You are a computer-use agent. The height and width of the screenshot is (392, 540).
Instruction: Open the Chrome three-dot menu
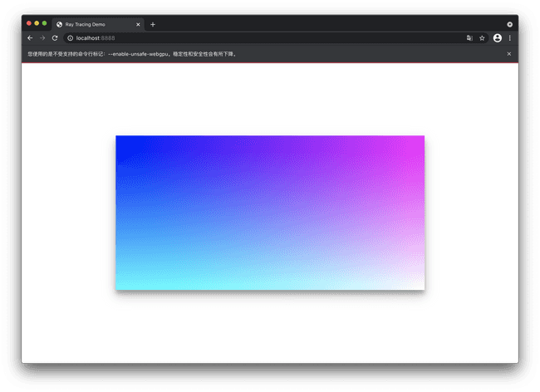[x=509, y=38]
